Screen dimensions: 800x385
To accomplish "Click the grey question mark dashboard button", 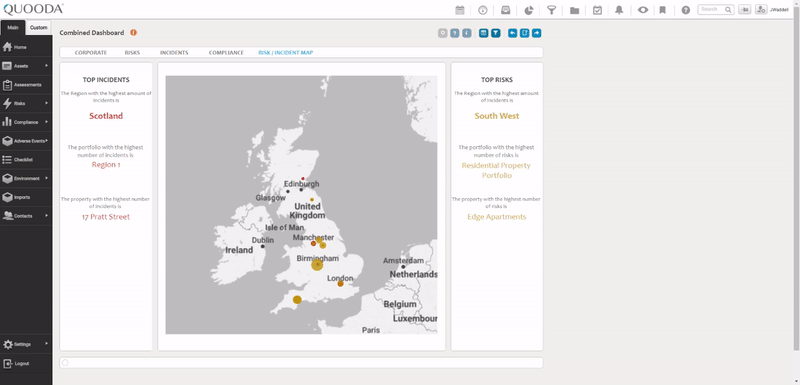I will [455, 33].
